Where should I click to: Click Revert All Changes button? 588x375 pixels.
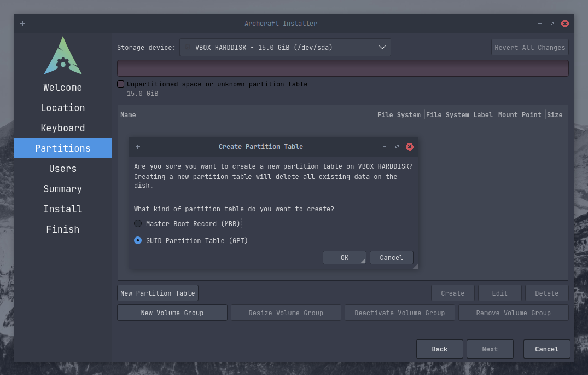(x=529, y=48)
